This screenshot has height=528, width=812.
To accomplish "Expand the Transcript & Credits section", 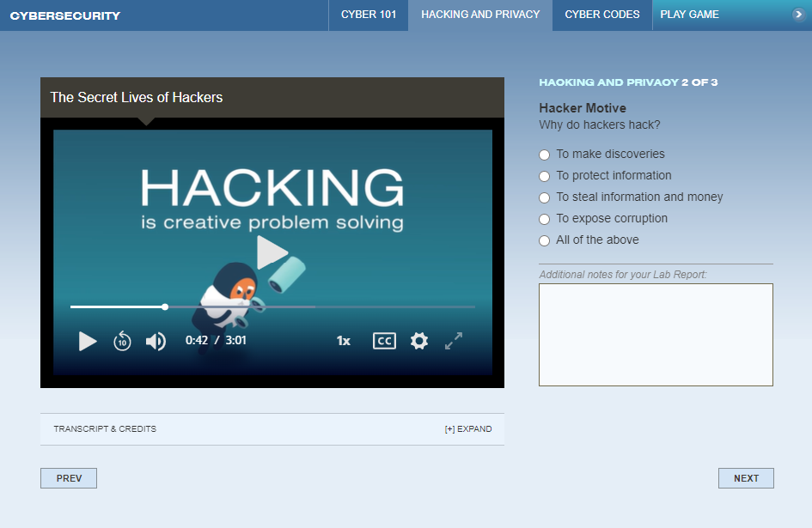I will click(x=468, y=429).
